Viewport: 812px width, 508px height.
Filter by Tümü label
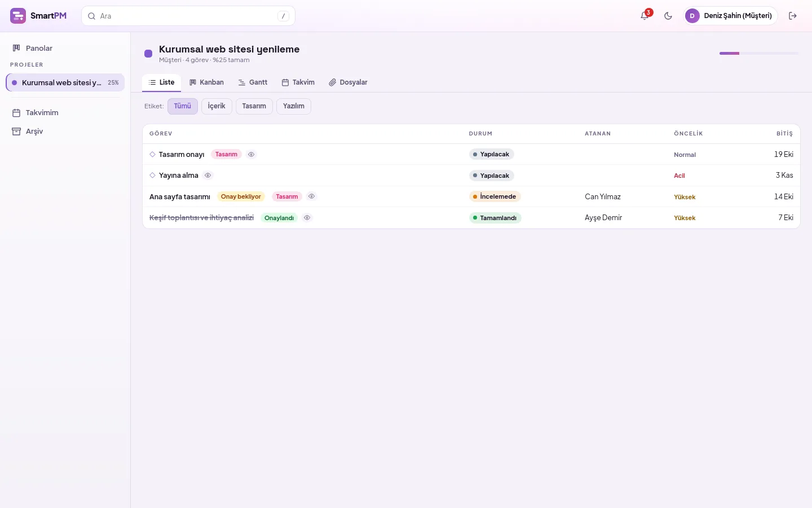coord(183,106)
